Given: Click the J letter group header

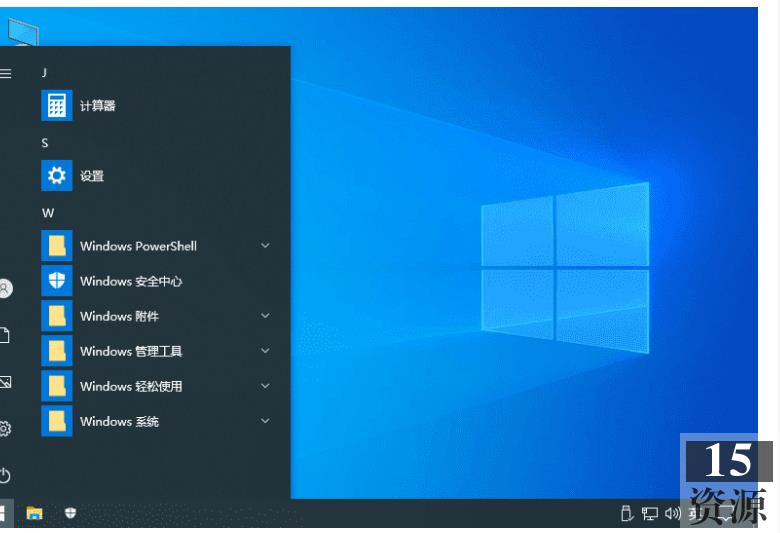Looking at the screenshot, I should (x=44, y=73).
